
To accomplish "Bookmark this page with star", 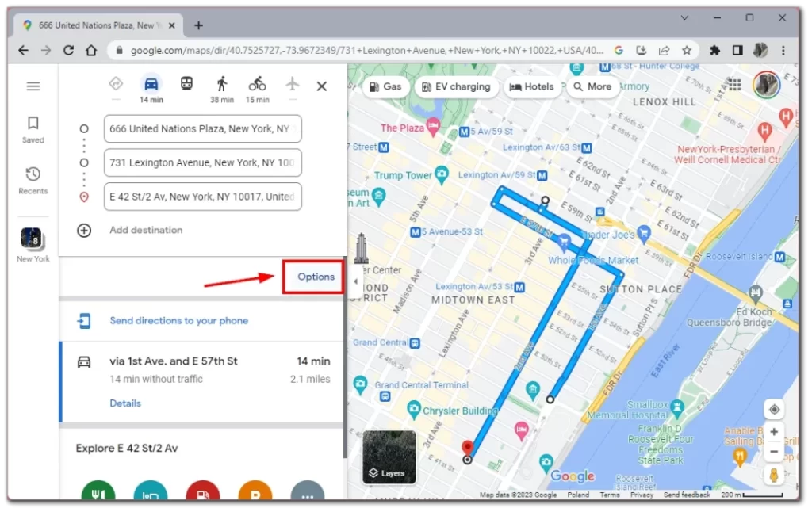I will click(x=687, y=50).
